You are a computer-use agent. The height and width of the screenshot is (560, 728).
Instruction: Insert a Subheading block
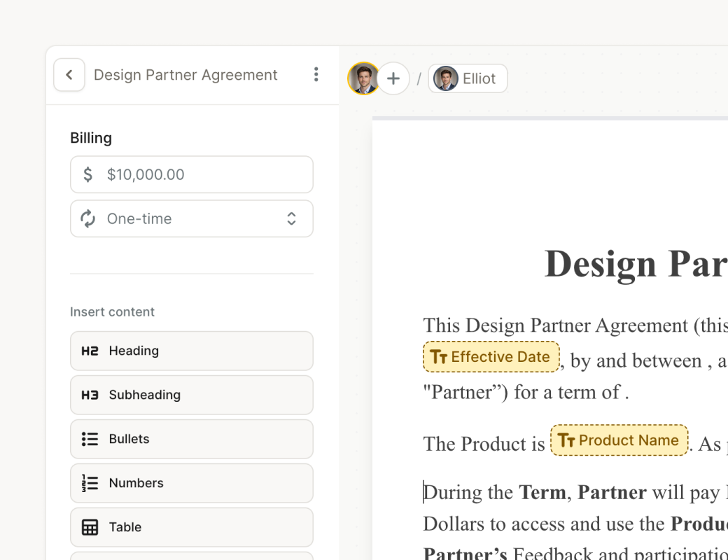(x=191, y=395)
